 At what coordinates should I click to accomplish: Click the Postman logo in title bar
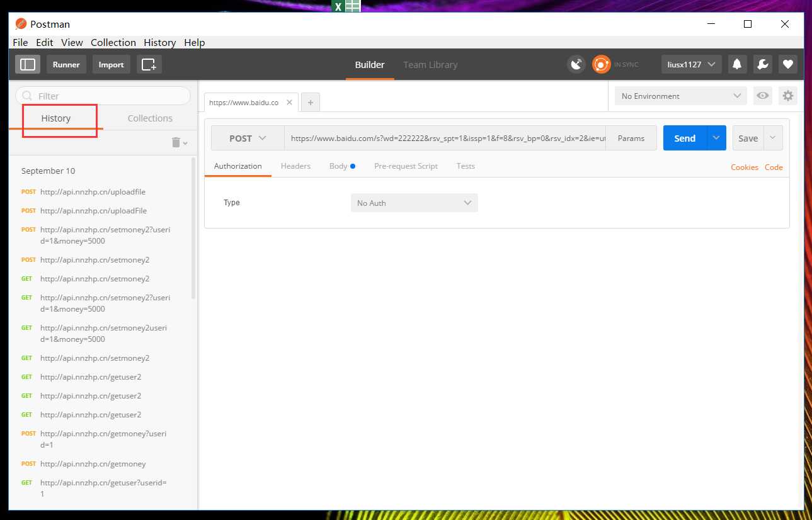click(x=21, y=24)
